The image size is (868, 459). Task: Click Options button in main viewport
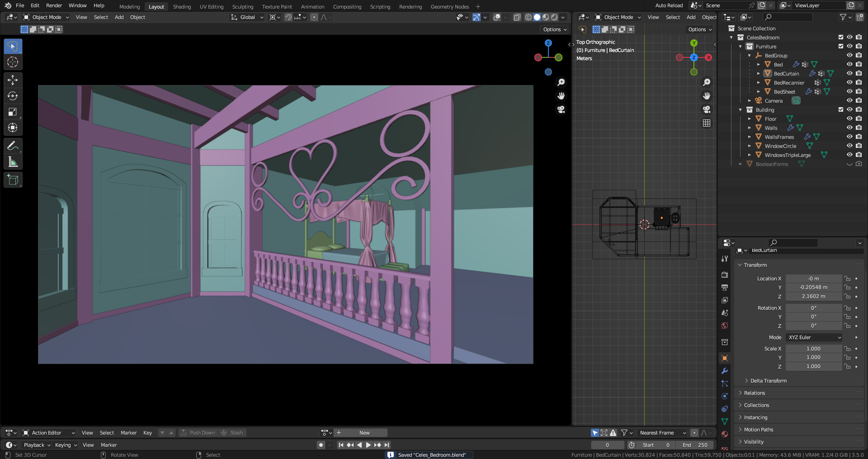coord(554,29)
